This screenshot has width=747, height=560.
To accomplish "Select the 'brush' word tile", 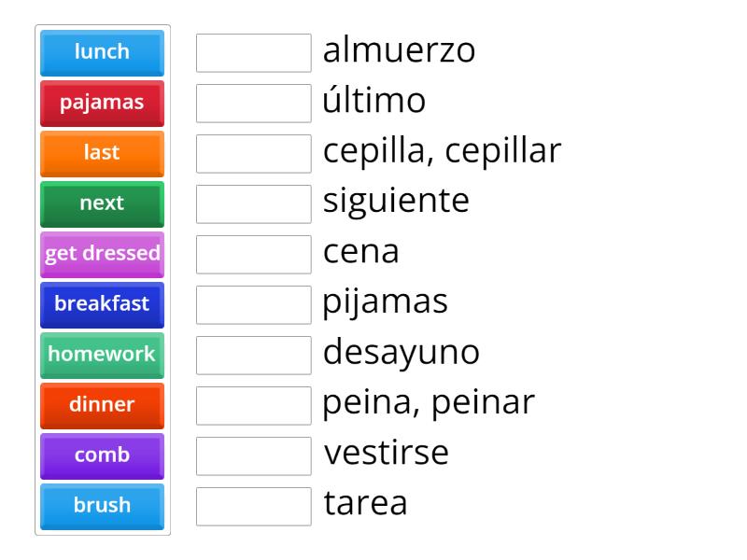I will point(102,506).
